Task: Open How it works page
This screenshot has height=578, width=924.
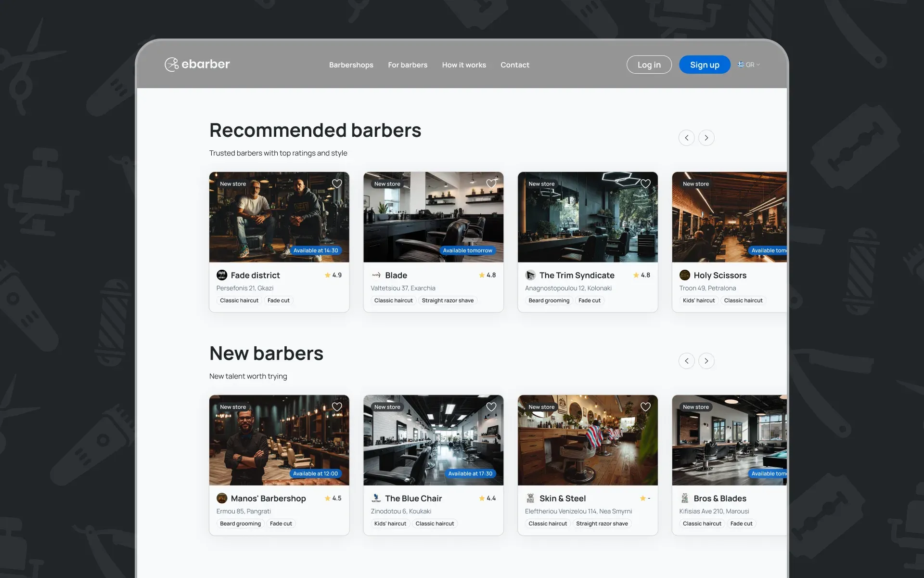Action: (464, 65)
